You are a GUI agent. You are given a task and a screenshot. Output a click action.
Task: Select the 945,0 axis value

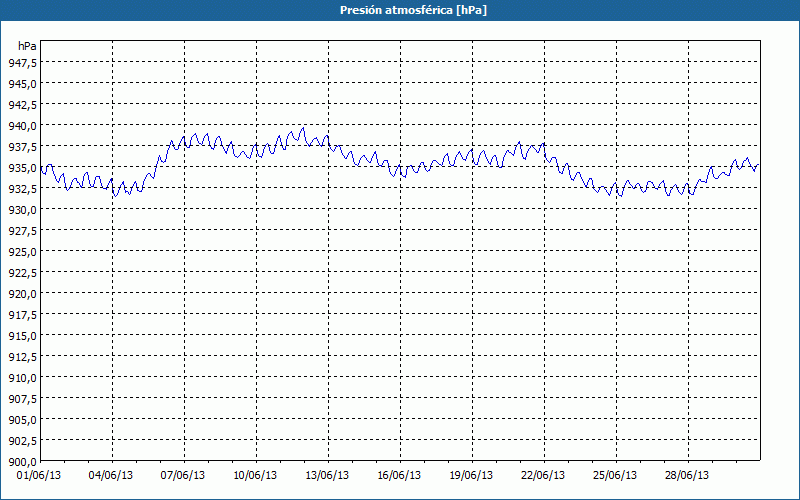[22, 83]
